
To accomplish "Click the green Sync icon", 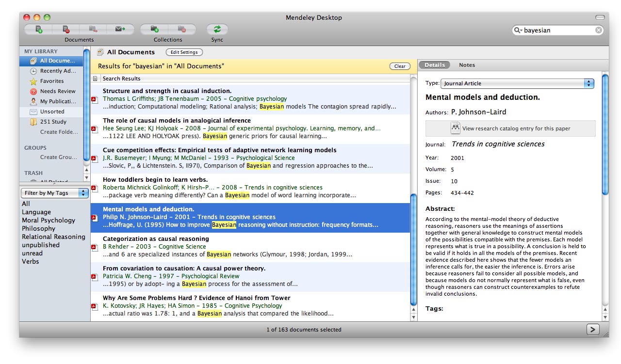I will (217, 30).
